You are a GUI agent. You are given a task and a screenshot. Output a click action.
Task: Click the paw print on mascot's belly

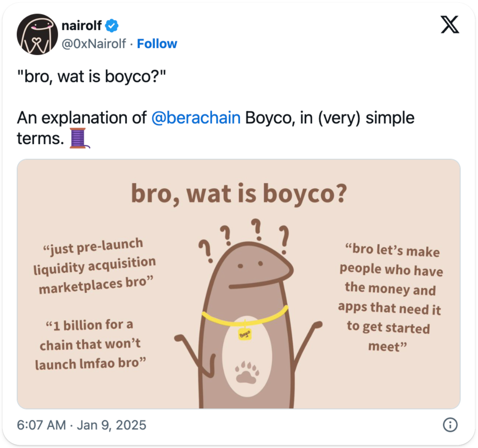(x=247, y=373)
